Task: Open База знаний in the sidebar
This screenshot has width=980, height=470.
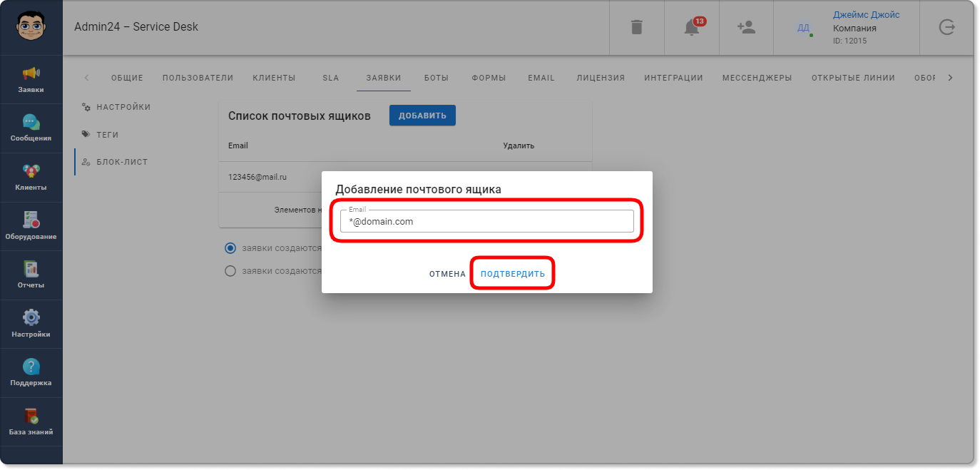Action: (x=31, y=422)
